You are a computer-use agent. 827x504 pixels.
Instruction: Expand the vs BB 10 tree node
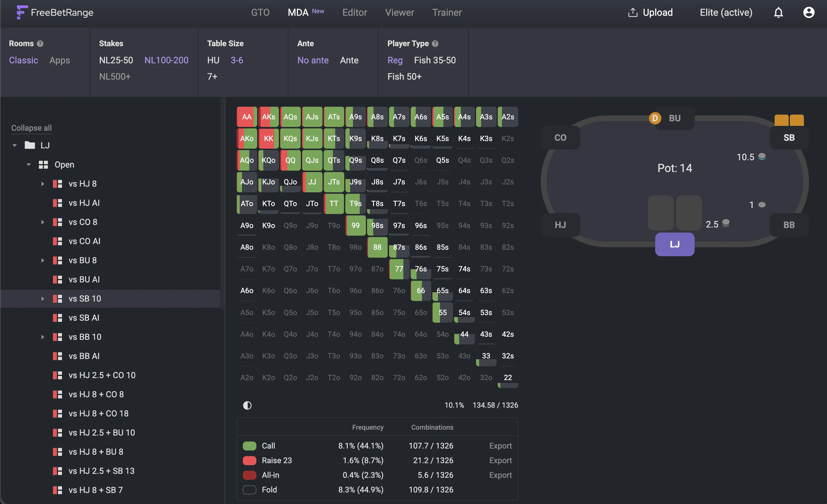43,337
